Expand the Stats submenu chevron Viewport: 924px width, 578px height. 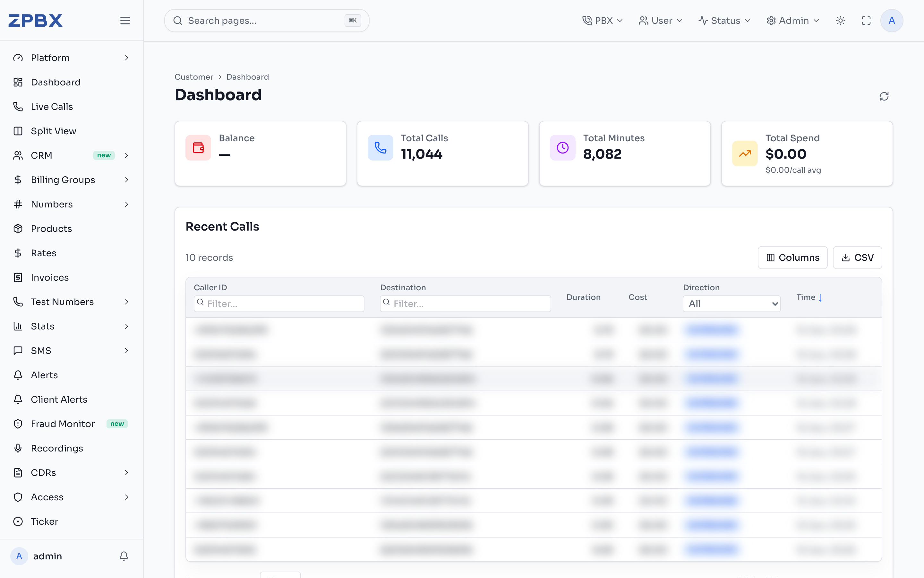[x=126, y=326]
